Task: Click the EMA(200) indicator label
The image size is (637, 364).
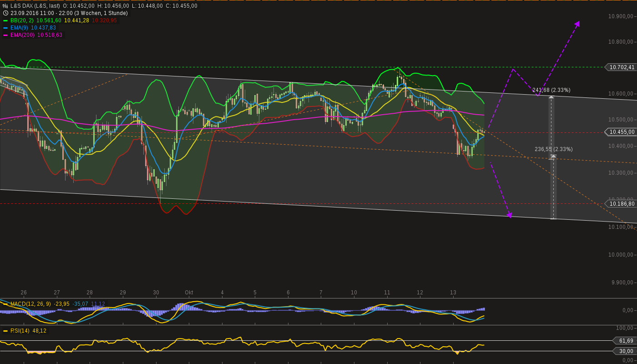Action: point(23,35)
